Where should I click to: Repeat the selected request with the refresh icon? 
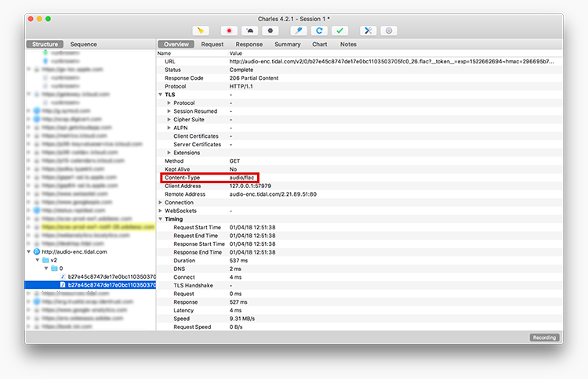[x=319, y=31]
